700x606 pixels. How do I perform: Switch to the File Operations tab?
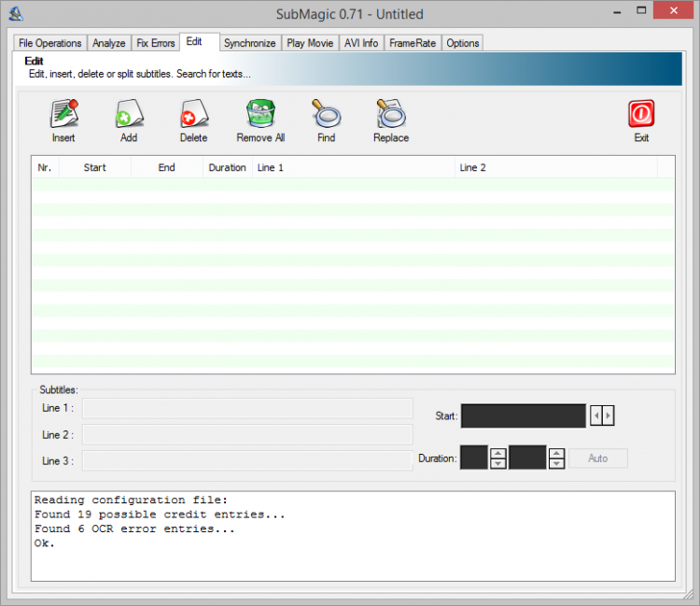[x=50, y=43]
